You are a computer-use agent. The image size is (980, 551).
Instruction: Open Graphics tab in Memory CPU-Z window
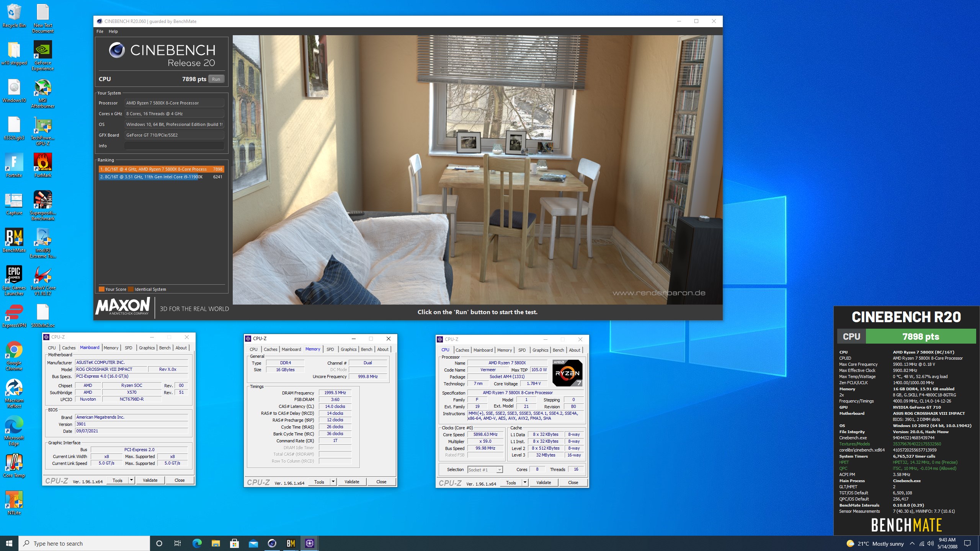tap(348, 349)
